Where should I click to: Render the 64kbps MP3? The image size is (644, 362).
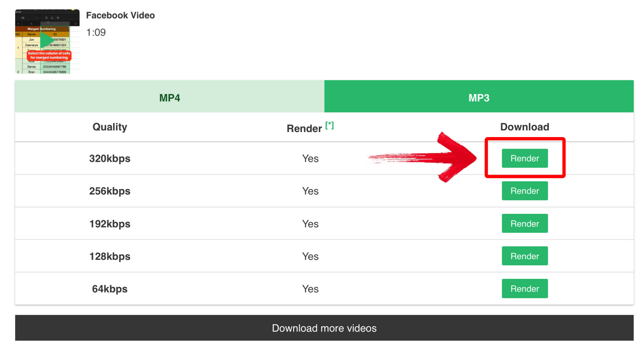[x=525, y=289]
